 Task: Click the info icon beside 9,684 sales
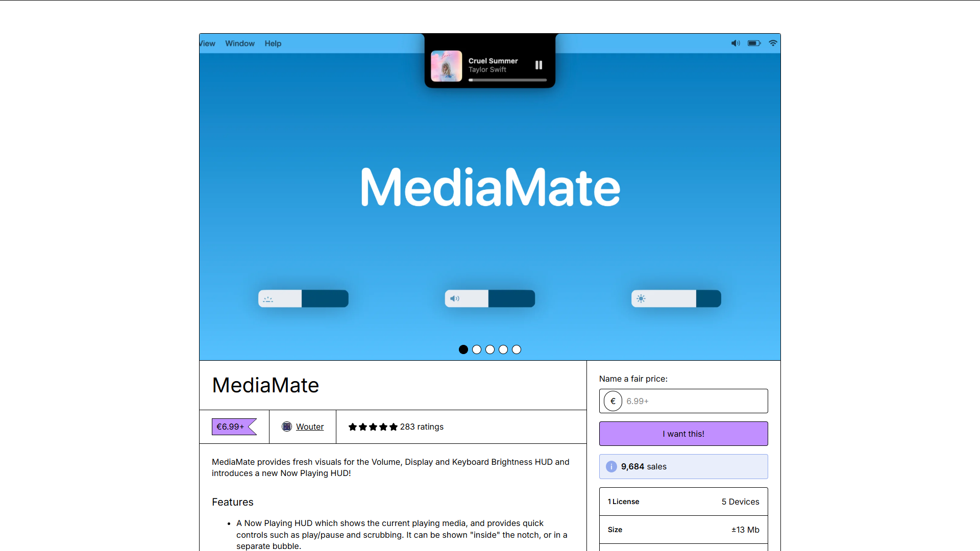(x=611, y=466)
